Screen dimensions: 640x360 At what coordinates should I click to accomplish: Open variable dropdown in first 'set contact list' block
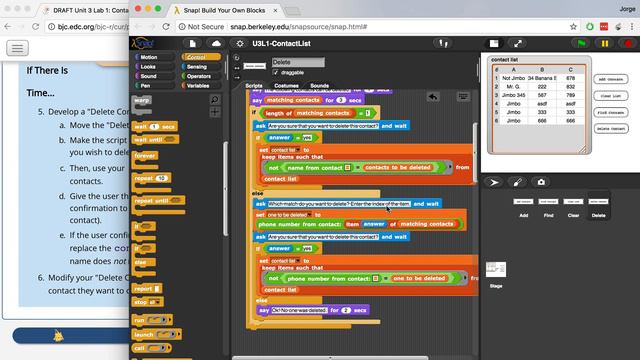pos(298,150)
